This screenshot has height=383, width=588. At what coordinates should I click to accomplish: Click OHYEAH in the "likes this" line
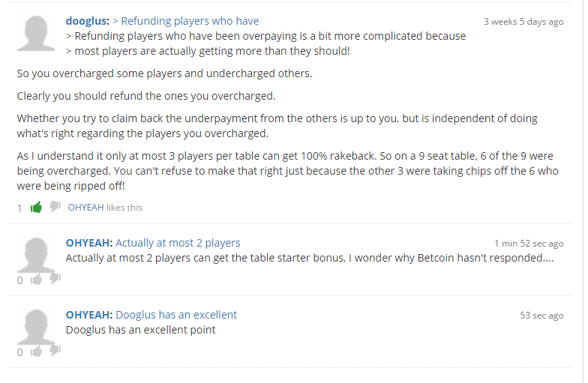pos(85,207)
